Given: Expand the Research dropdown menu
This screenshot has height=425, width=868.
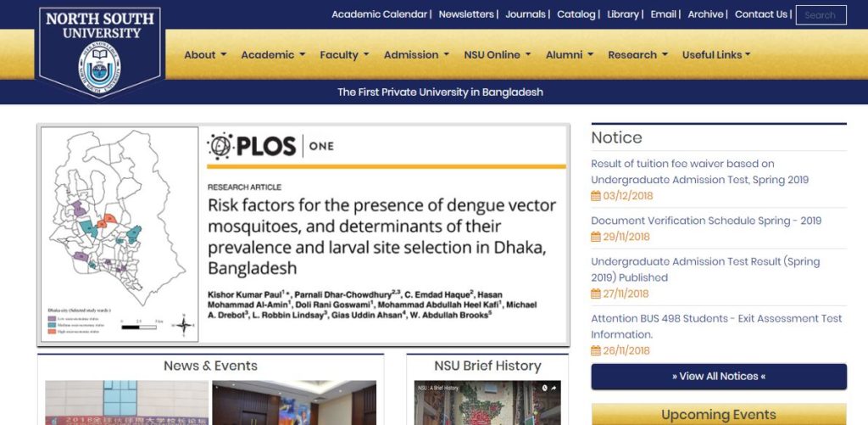Looking at the screenshot, I should pos(637,55).
